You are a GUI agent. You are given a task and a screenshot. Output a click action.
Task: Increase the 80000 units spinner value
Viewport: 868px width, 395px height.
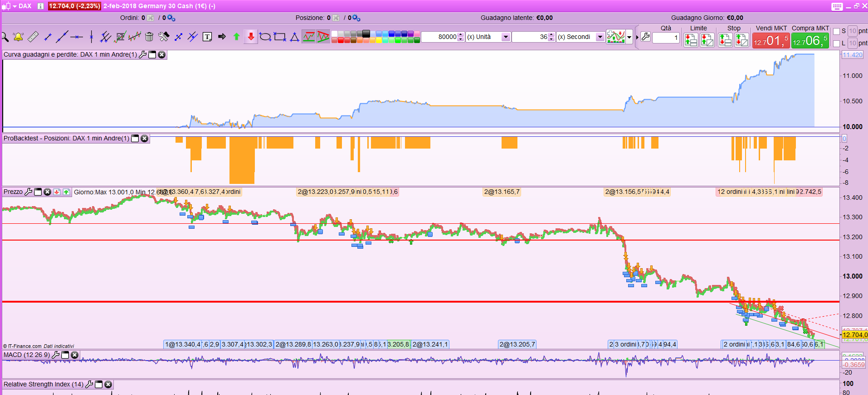tap(461, 34)
